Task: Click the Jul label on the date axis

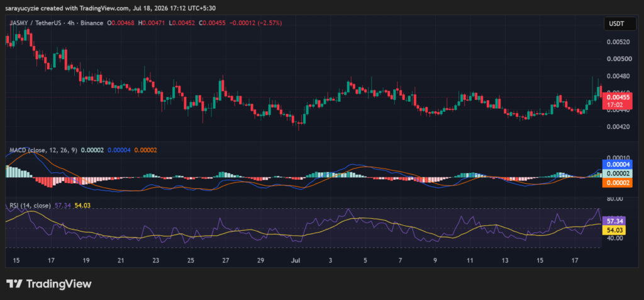Action: tap(296, 260)
